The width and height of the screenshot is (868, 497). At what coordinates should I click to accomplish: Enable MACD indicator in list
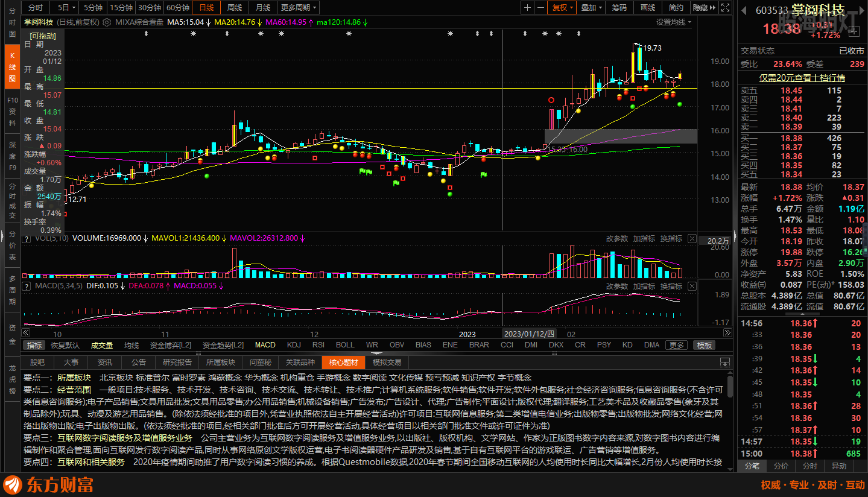point(265,345)
